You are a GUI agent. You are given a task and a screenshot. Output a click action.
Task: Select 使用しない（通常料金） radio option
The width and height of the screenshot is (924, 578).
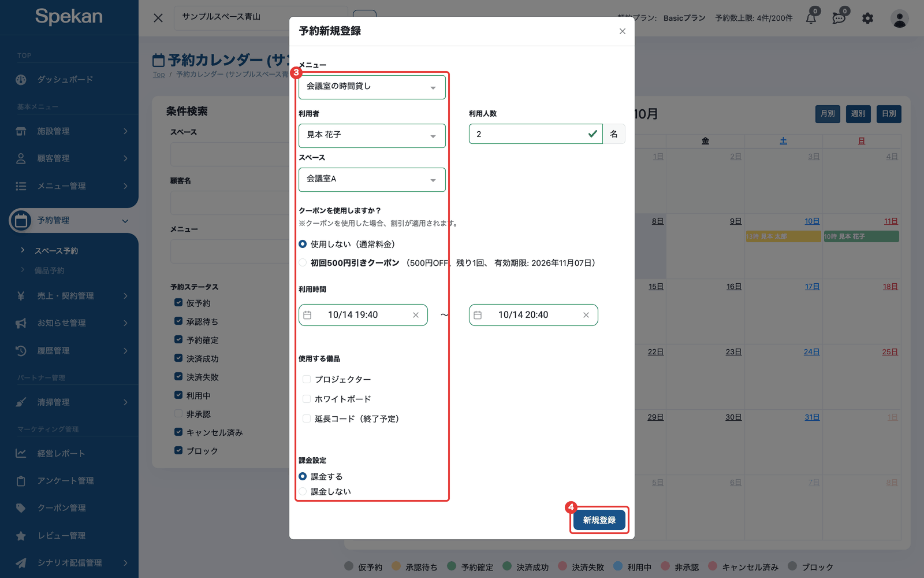pos(303,244)
